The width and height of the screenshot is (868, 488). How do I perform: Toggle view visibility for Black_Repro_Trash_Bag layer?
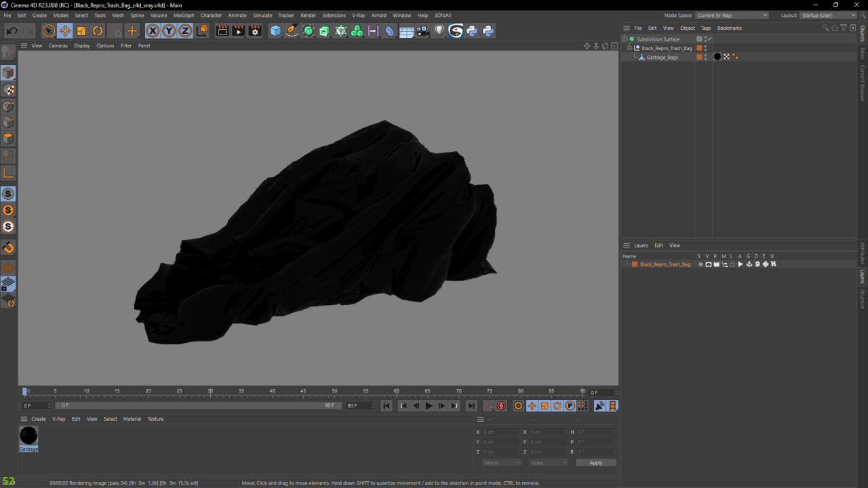[x=709, y=264]
